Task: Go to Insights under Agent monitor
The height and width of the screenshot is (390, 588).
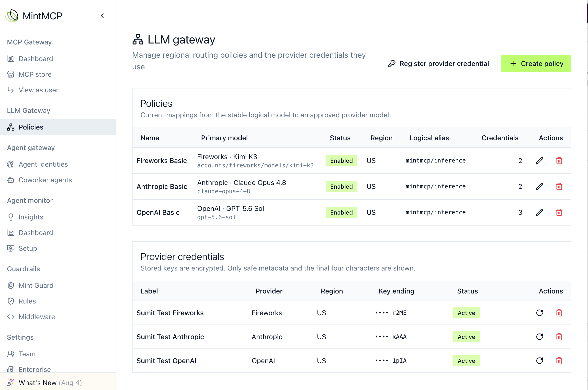Action: tap(31, 217)
